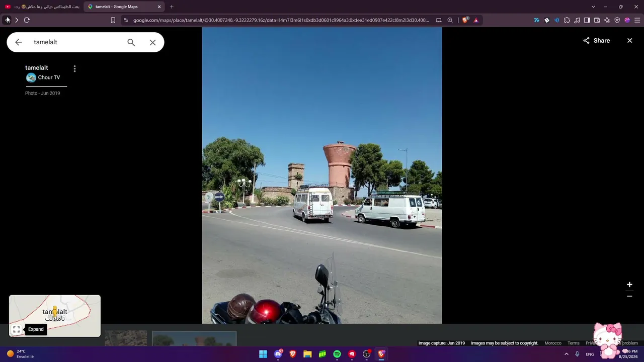
Task: Open the Chour TV contributor profile
Action: pos(49,77)
